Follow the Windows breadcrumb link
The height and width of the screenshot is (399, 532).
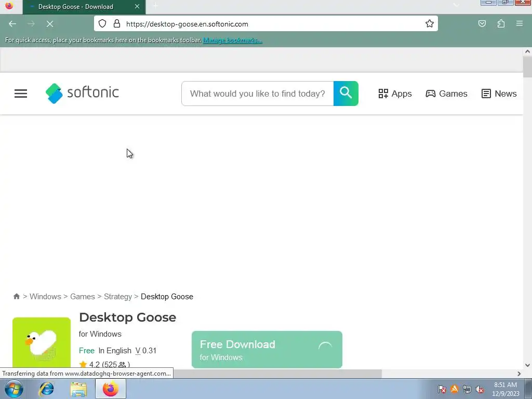(45, 297)
